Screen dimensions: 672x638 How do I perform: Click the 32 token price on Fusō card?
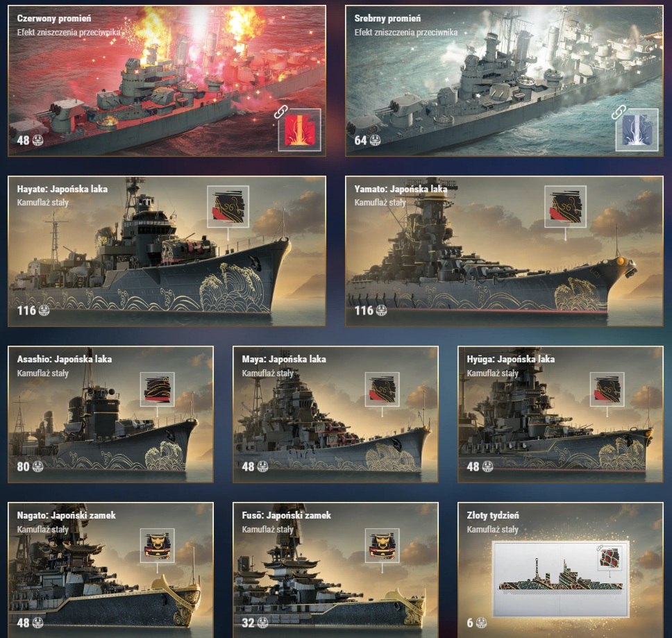coord(255,623)
